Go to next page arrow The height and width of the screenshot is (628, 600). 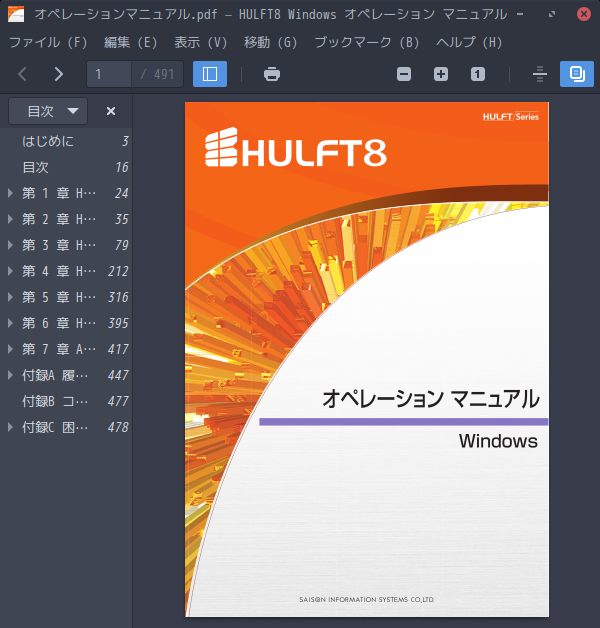point(58,74)
